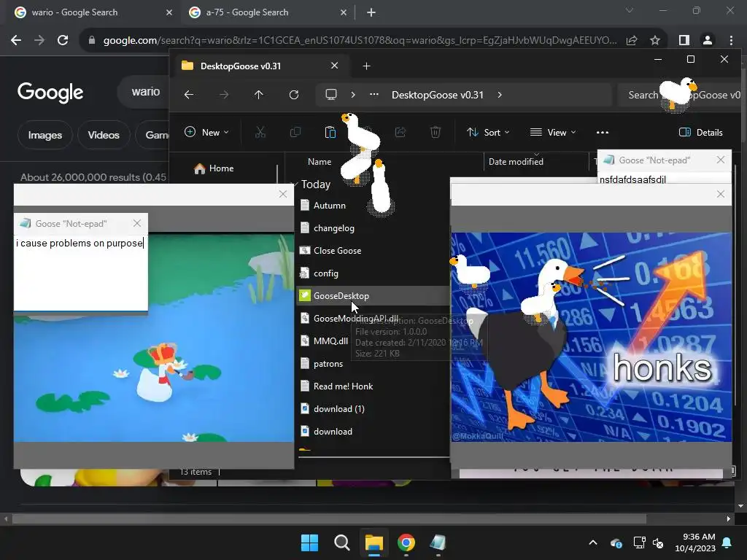Open Chrome side panel
Screen dimensions: 747x560
[x=684, y=41]
